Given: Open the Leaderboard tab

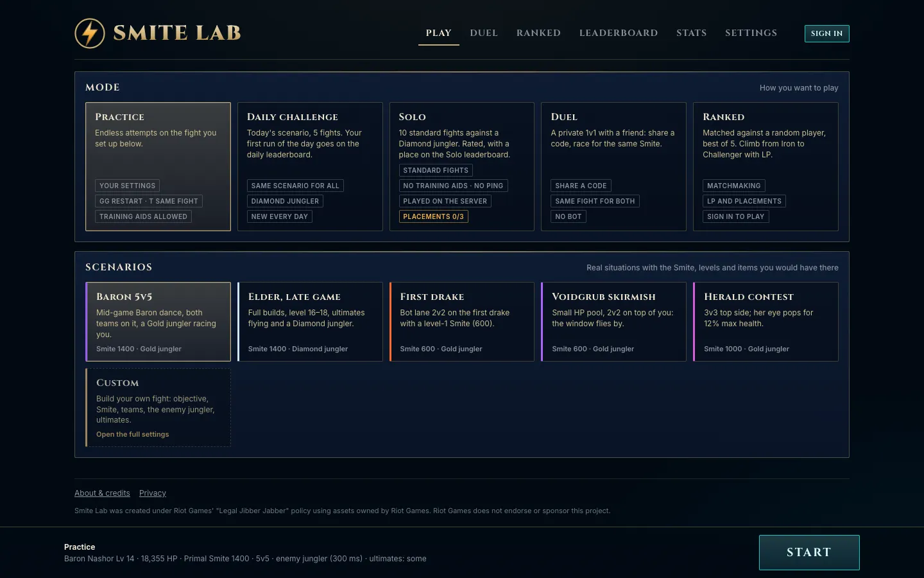Looking at the screenshot, I should tap(619, 33).
